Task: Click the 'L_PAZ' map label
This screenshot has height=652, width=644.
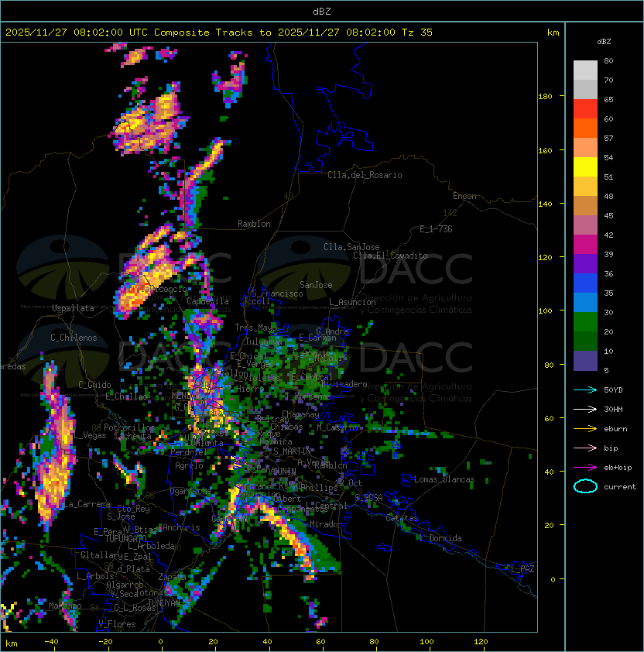Action: pyautogui.click(x=522, y=569)
